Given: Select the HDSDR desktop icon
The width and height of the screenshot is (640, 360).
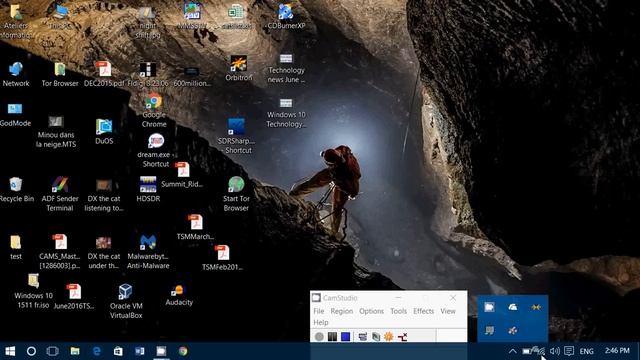Looking at the screenshot, I should (148, 189).
